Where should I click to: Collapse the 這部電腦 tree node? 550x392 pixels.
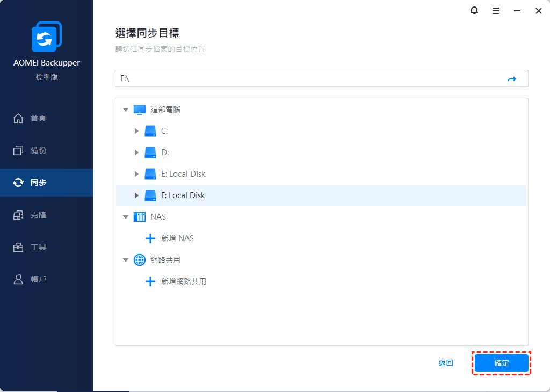click(x=126, y=110)
